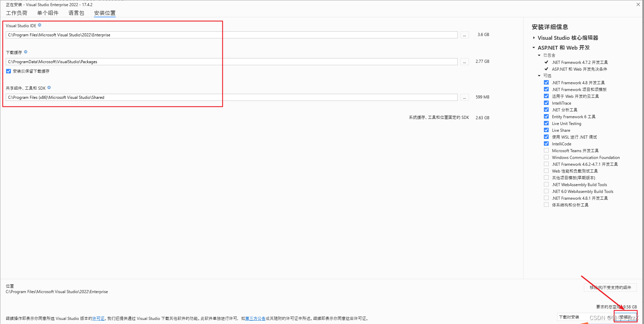The height and width of the screenshot is (324, 644).
Task: Open the 第三方公告 link
Action: point(255,319)
